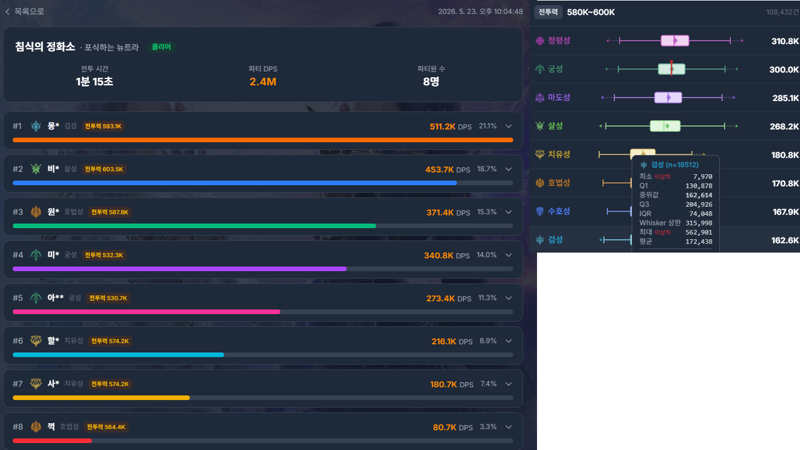Expand the #8 꺽 row details

(509, 427)
